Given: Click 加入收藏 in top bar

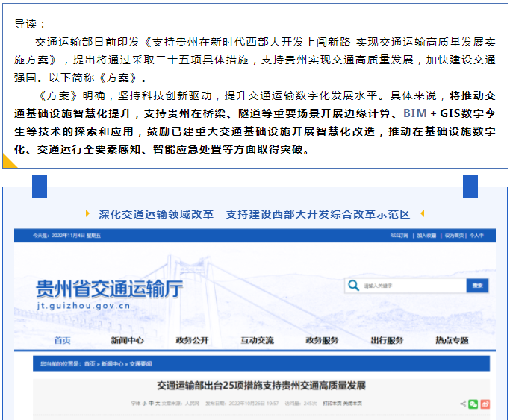Looking at the screenshot, I should tap(426, 236).
